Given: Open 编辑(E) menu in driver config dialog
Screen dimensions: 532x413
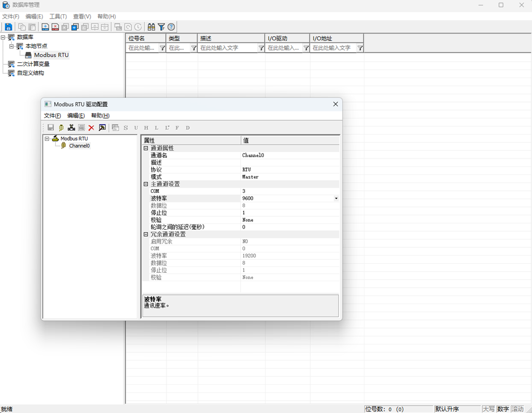Looking at the screenshot, I should point(76,116).
